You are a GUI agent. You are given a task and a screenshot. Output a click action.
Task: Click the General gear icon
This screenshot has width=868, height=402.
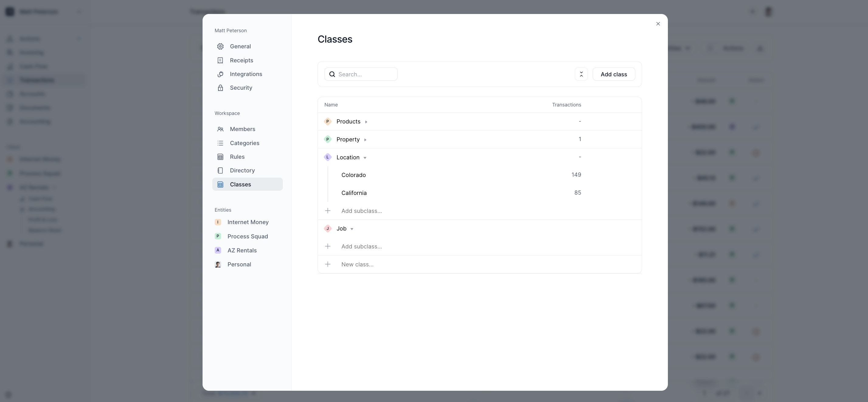click(220, 47)
